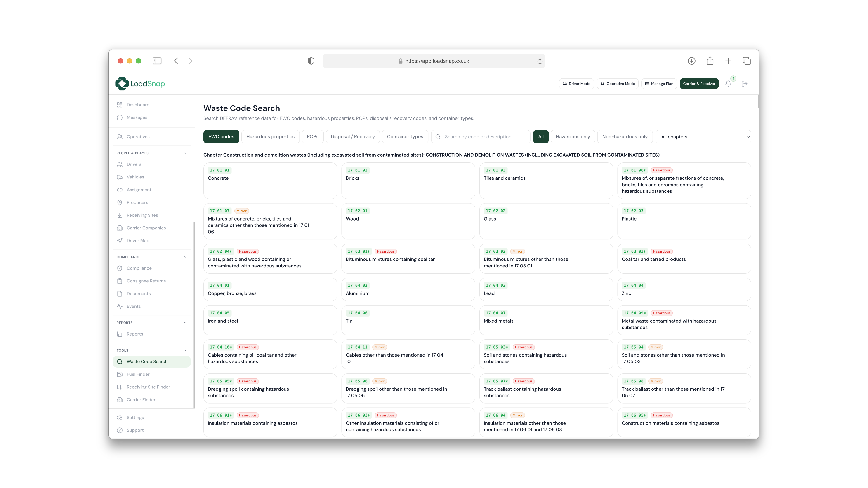The height and width of the screenshot is (488, 868).
Task: Open the Dashboard page from sidebar
Action: pyautogui.click(x=152, y=105)
